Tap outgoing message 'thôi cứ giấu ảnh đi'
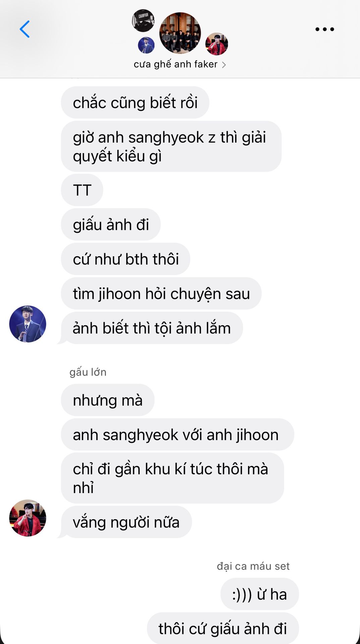This screenshot has height=644, width=360. tap(223, 628)
